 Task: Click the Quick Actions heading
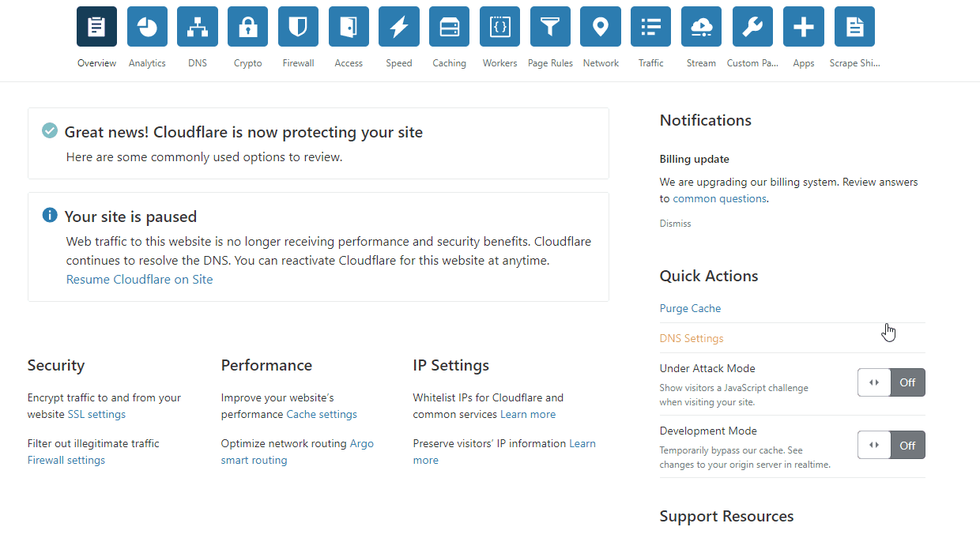[x=709, y=276]
